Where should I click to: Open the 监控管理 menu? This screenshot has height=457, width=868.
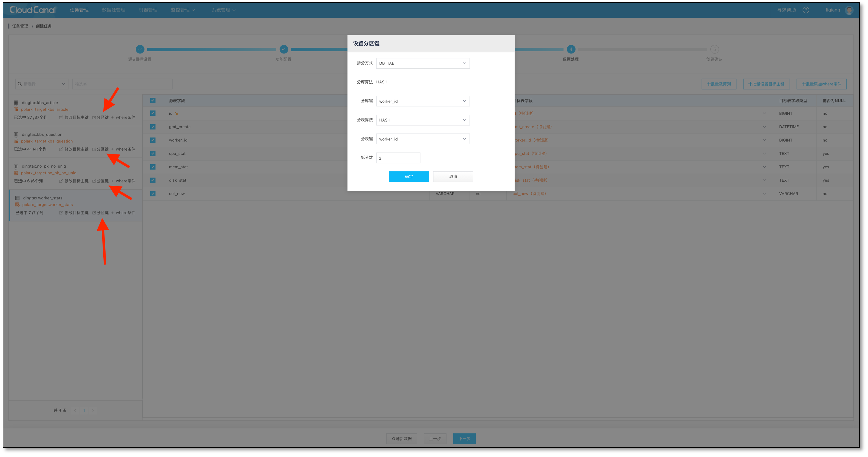point(183,10)
